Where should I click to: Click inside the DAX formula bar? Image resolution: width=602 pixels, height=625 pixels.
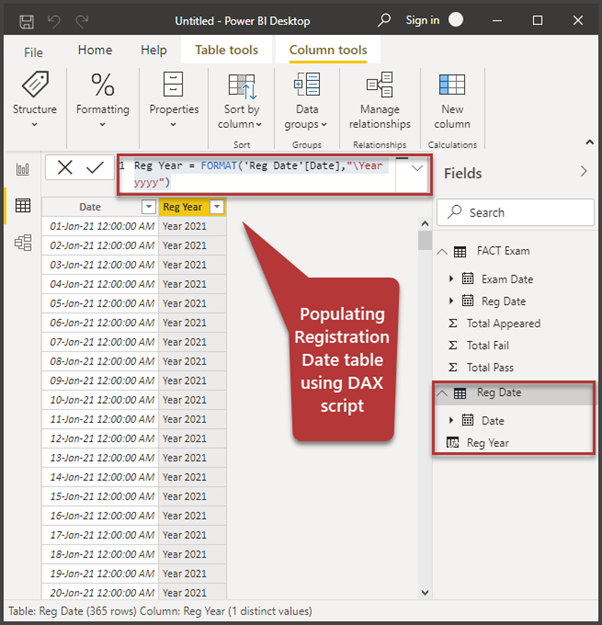[x=257, y=174]
